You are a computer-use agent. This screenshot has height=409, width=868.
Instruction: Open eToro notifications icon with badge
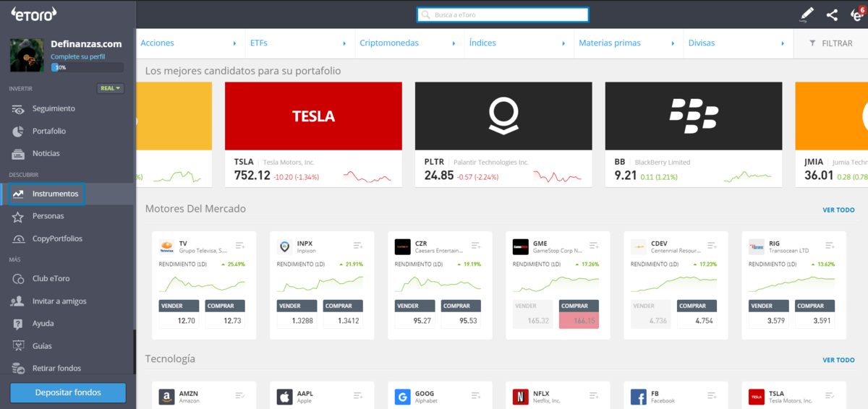(x=856, y=14)
